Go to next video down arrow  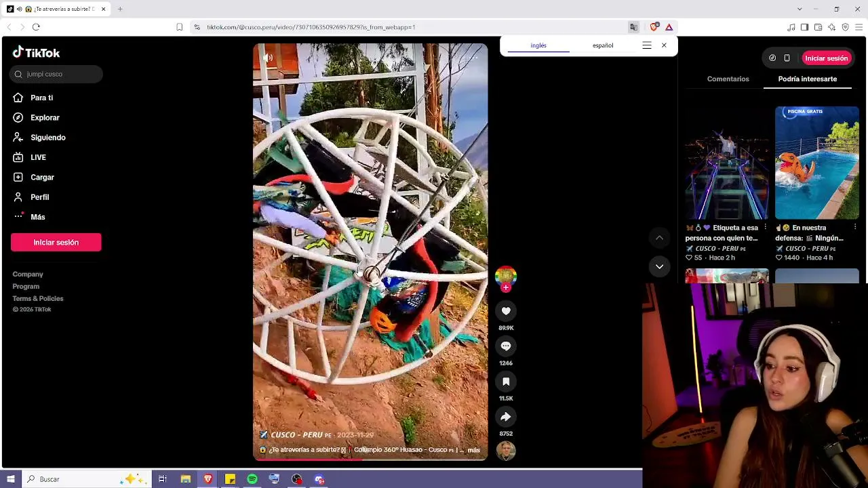[659, 266]
